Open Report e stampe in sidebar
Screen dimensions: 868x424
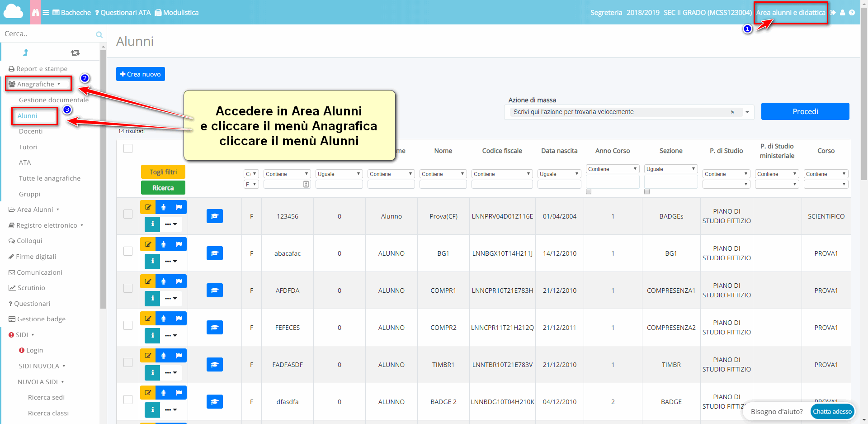38,69
